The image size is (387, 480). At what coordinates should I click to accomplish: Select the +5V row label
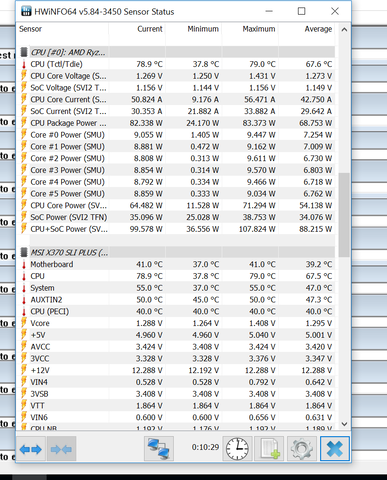point(38,335)
